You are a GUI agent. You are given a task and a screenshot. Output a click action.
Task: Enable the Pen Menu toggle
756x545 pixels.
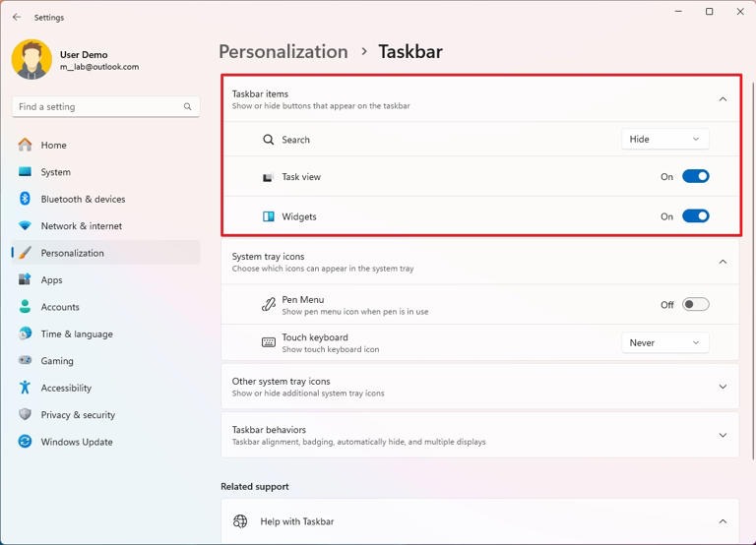point(695,305)
